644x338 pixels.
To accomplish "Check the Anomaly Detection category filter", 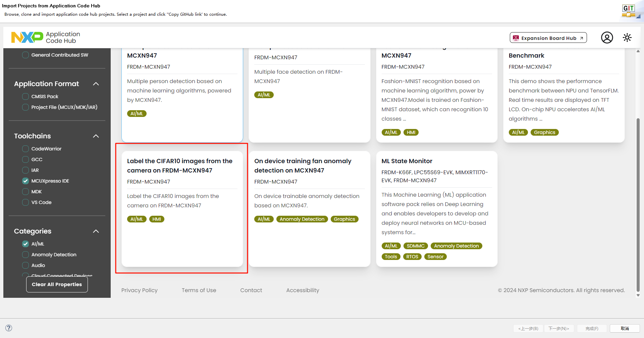I will click(25, 255).
